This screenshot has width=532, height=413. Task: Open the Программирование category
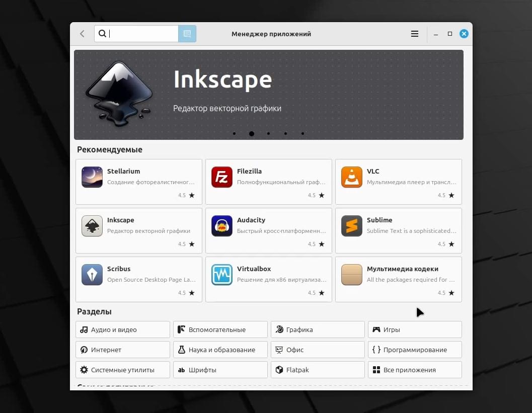(x=415, y=350)
